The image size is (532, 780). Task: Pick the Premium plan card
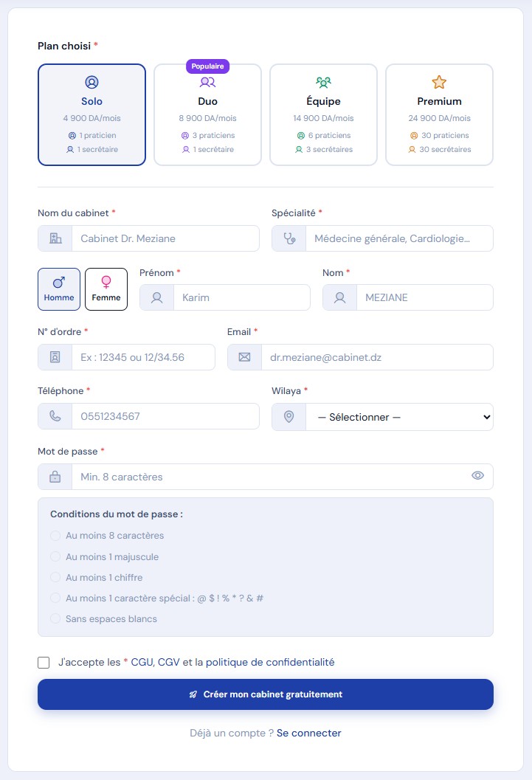point(439,114)
